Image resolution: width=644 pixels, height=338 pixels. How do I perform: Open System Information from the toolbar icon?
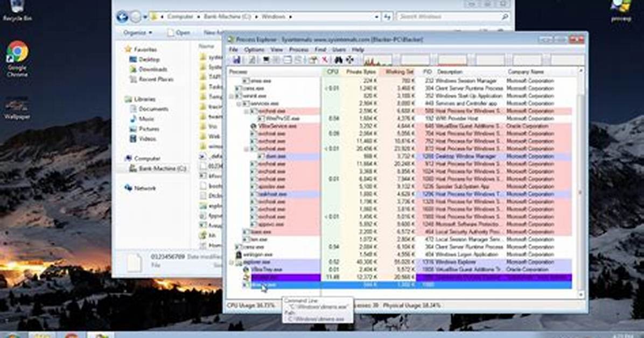point(266,60)
